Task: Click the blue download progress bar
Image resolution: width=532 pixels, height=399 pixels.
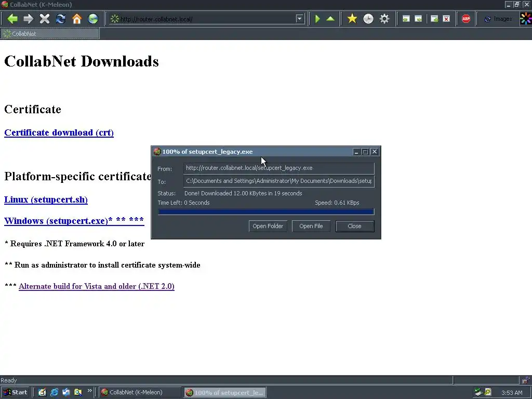Action: (x=266, y=212)
